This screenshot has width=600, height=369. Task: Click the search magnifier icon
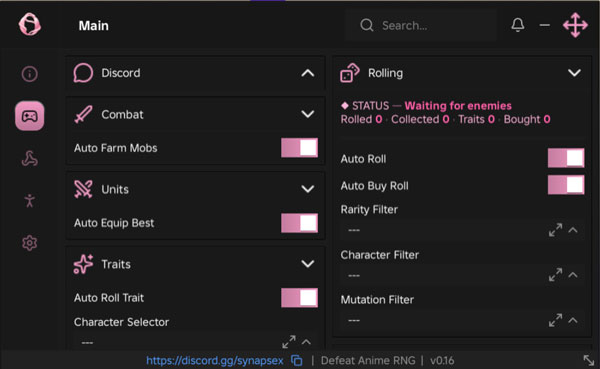tap(367, 25)
